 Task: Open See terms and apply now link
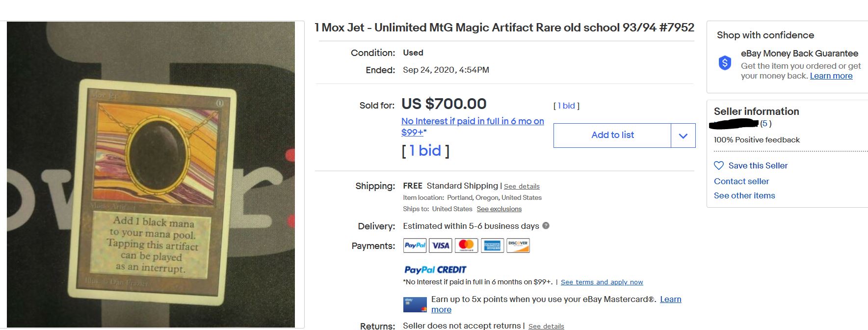tap(602, 282)
